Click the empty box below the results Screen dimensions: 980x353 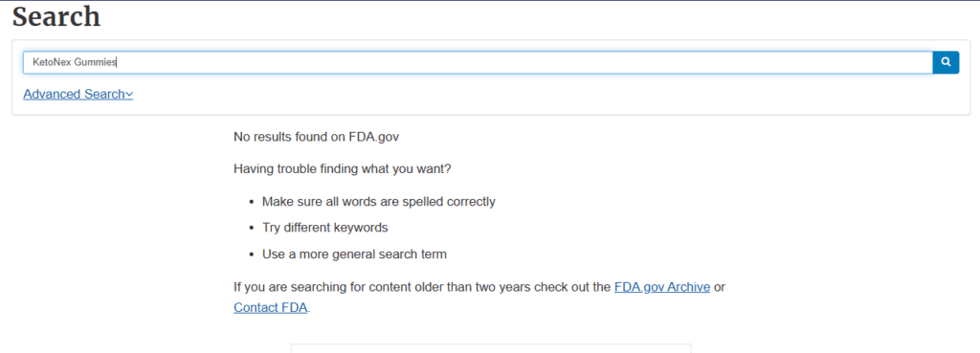491,348
